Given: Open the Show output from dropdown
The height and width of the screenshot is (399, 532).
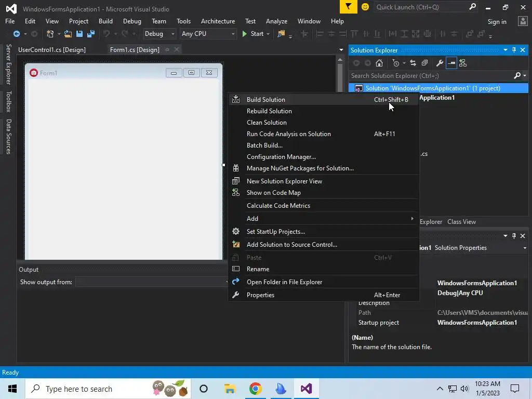Looking at the screenshot, I should coord(151,282).
